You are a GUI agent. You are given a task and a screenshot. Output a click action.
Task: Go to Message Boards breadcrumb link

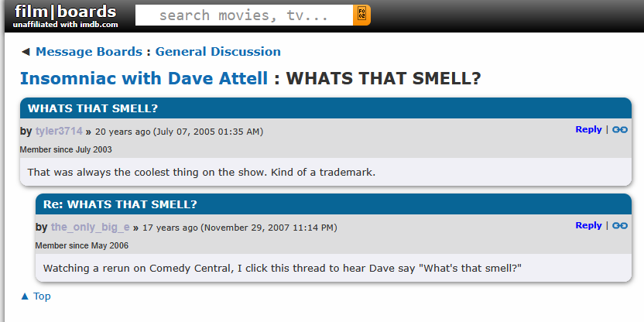click(x=88, y=52)
